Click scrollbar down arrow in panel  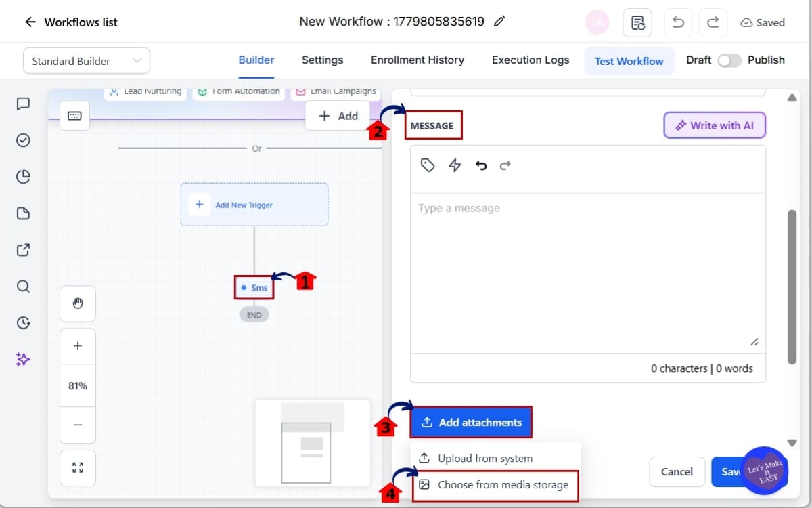pos(792,443)
